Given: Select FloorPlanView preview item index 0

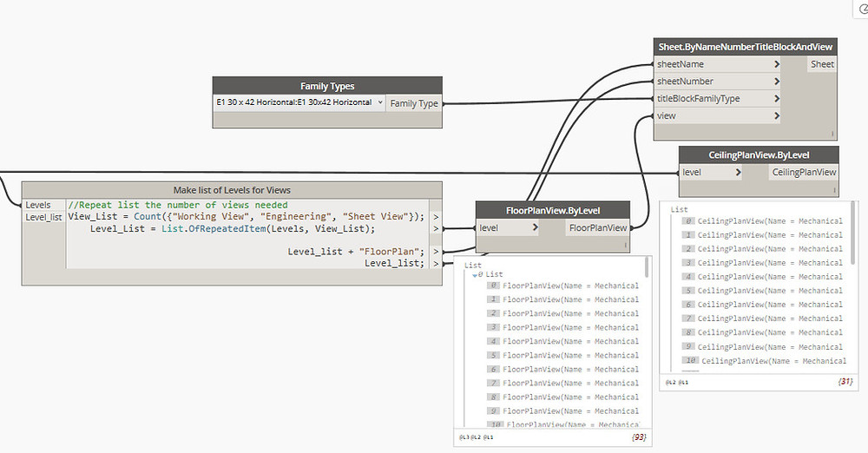Looking at the screenshot, I should coord(562,286).
